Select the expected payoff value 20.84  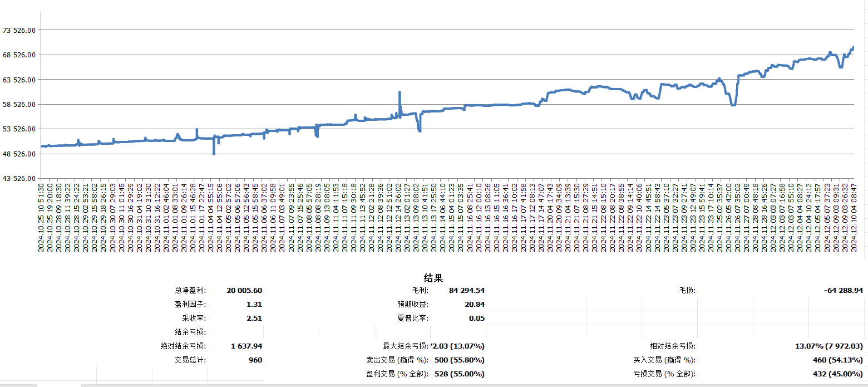tap(475, 304)
